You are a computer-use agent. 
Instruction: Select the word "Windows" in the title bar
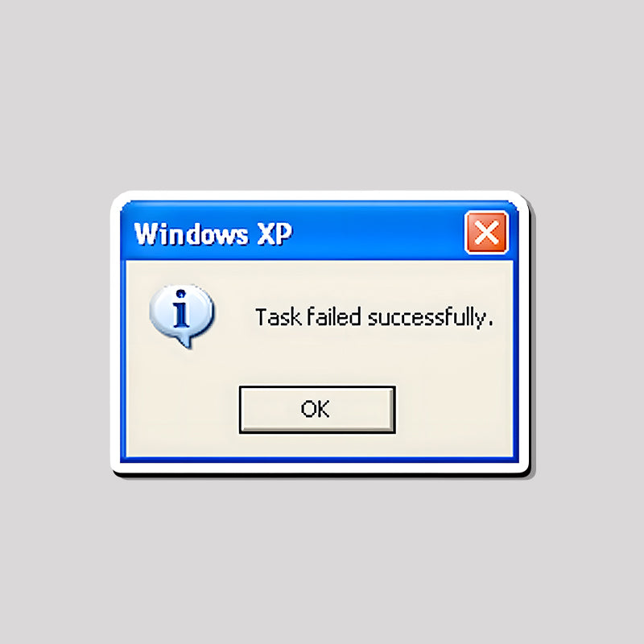(x=191, y=233)
